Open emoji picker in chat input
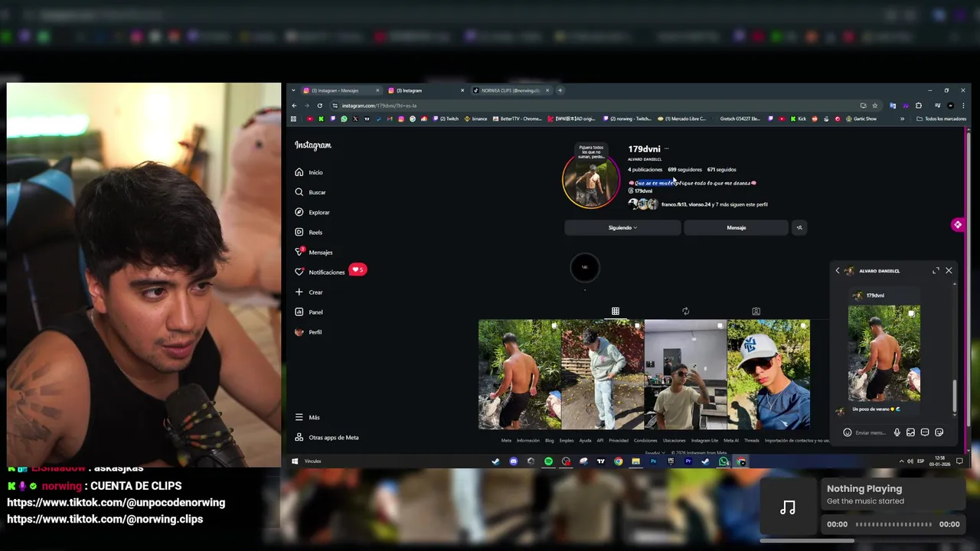Viewport: 980px width, 551px height. coord(847,432)
